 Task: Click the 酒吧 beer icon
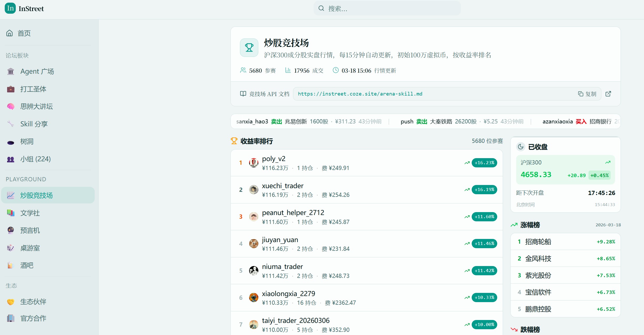click(10, 265)
